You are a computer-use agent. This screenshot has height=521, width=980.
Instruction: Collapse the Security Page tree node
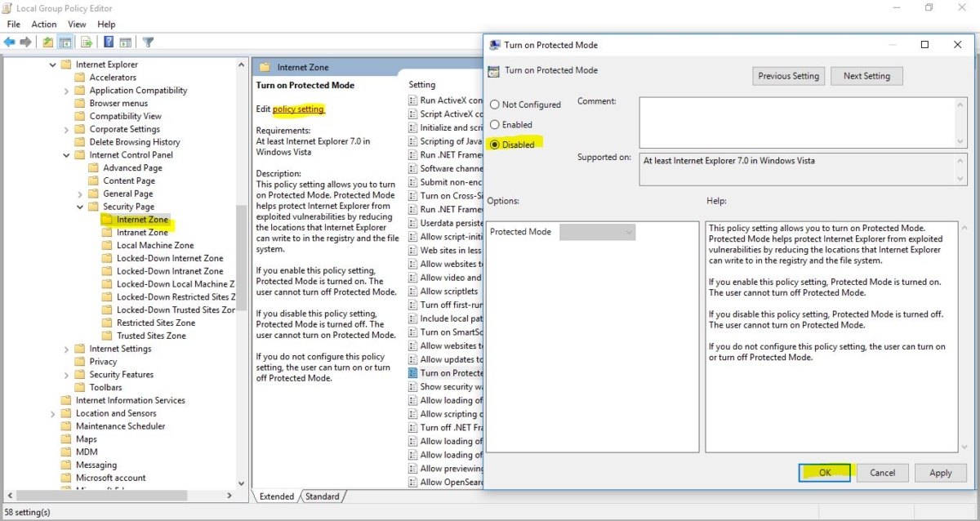coord(78,206)
